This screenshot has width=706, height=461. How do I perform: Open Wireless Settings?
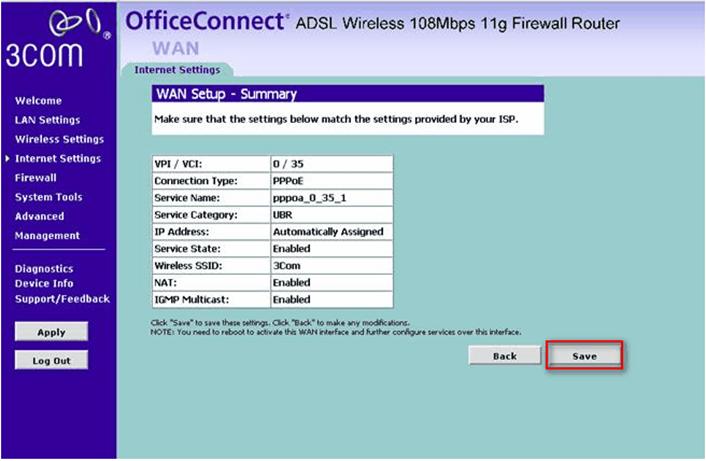coord(59,139)
